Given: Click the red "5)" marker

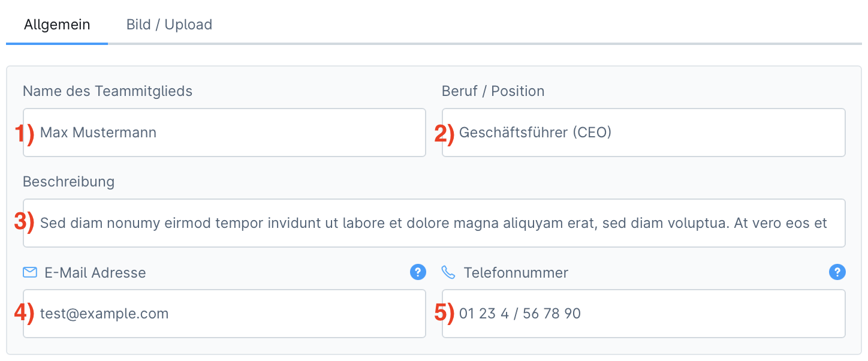Looking at the screenshot, I should pyautogui.click(x=445, y=313).
